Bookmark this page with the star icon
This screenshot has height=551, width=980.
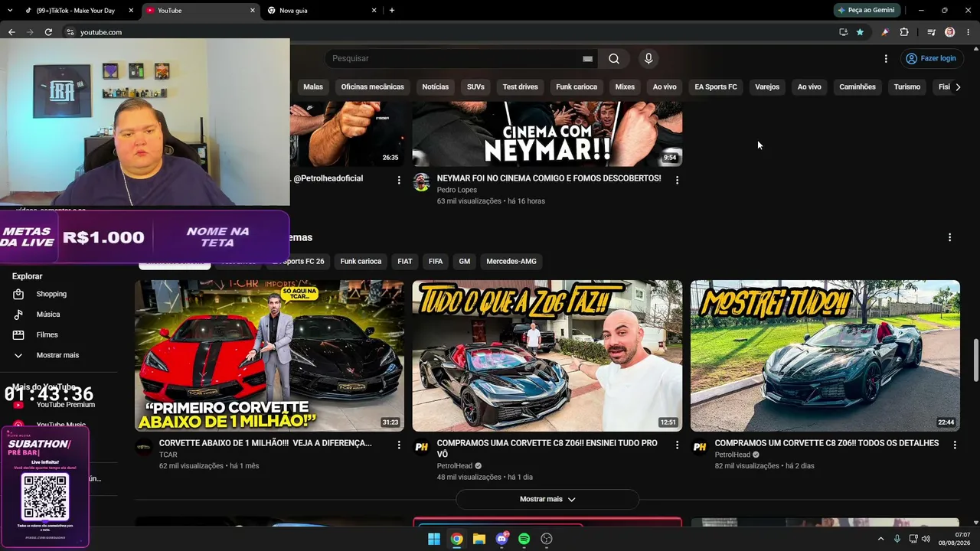[x=860, y=32]
